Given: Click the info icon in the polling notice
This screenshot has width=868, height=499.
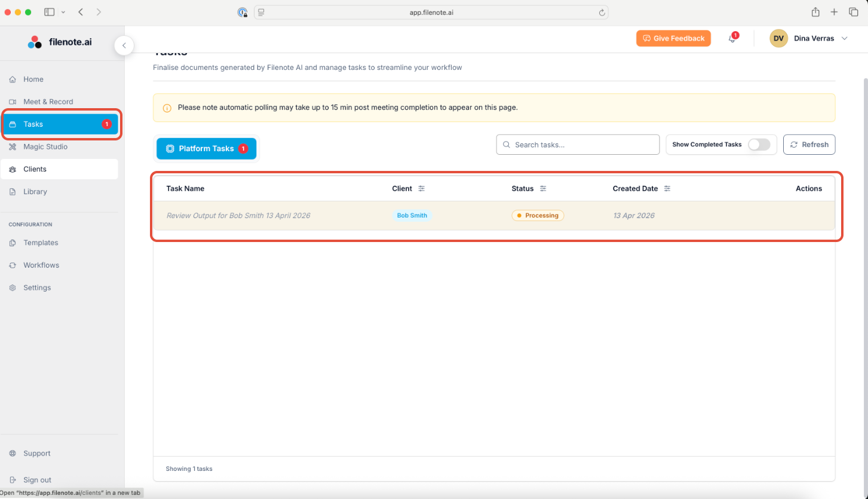Looking at the screenshot, I should pos(167,108).
